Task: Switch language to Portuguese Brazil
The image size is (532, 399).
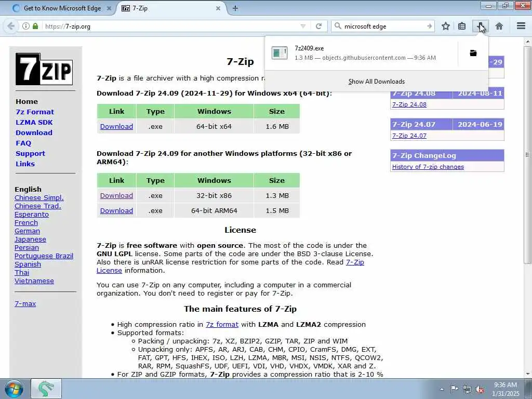Action: click(x=44, y=256)
